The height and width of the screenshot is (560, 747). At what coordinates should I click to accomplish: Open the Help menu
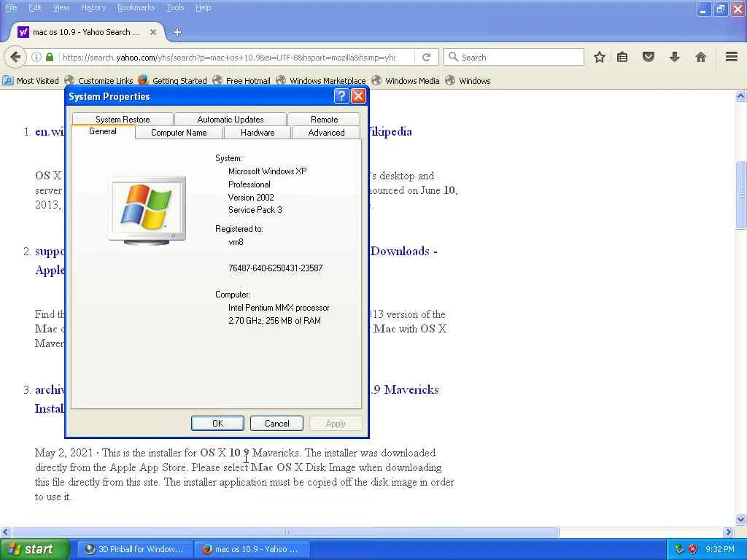[x=203, y=7]
